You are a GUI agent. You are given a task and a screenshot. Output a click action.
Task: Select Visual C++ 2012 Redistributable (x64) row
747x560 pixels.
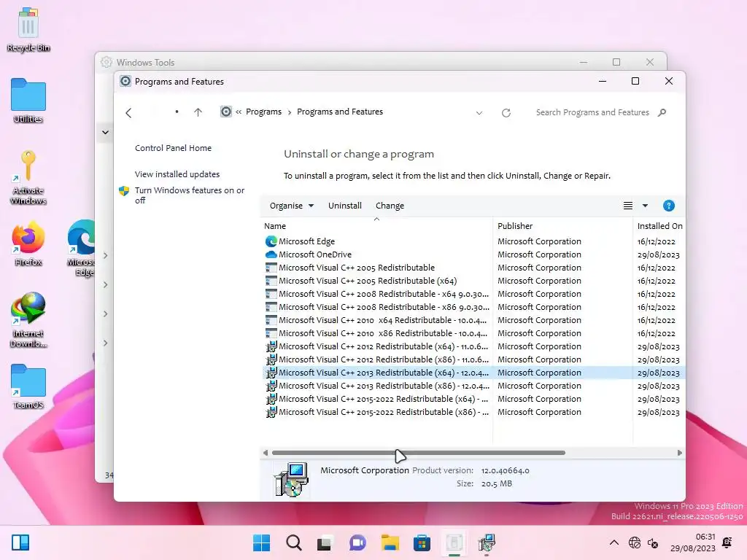pos(474,346)
